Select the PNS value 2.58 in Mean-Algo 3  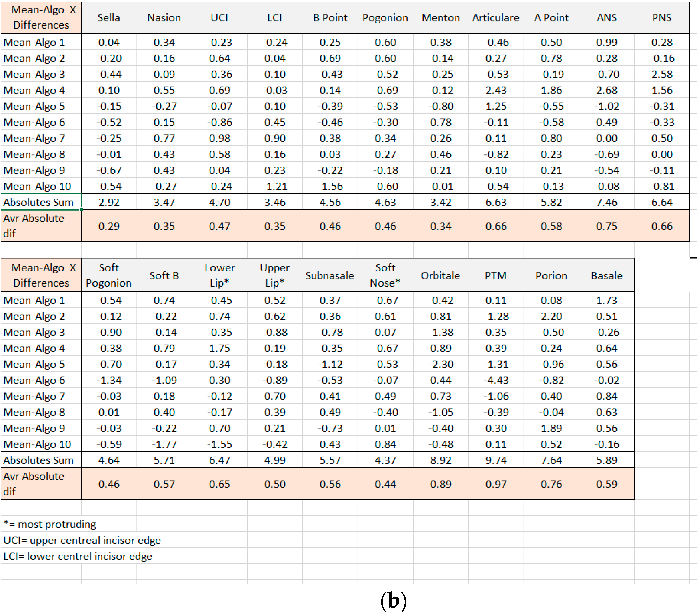662,74
